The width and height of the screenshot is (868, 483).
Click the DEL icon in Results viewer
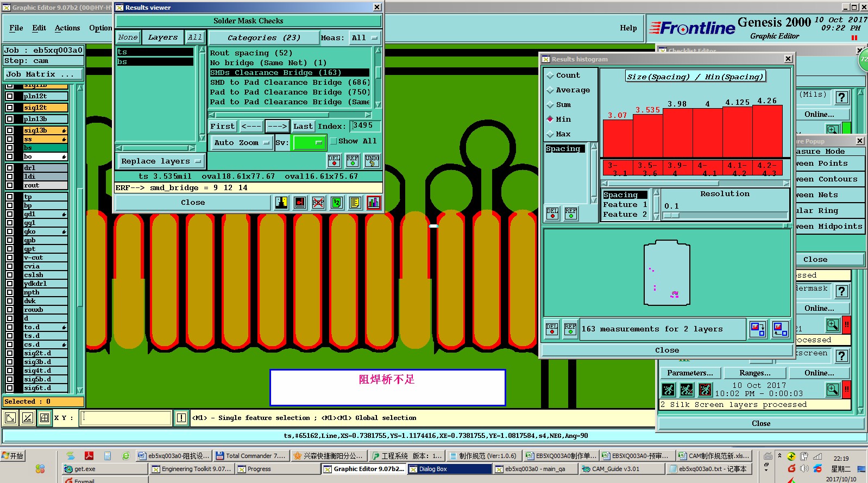click(334, 160)
